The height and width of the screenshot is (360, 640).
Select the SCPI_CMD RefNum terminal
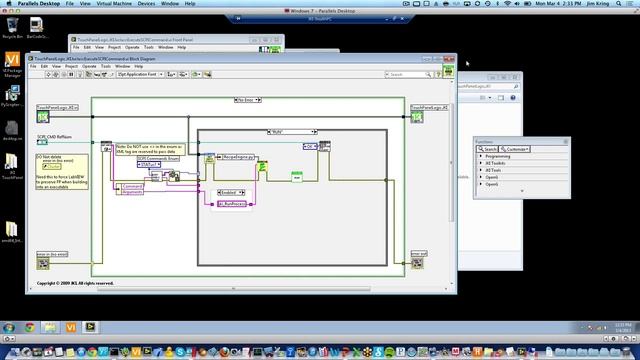(42, 142)
